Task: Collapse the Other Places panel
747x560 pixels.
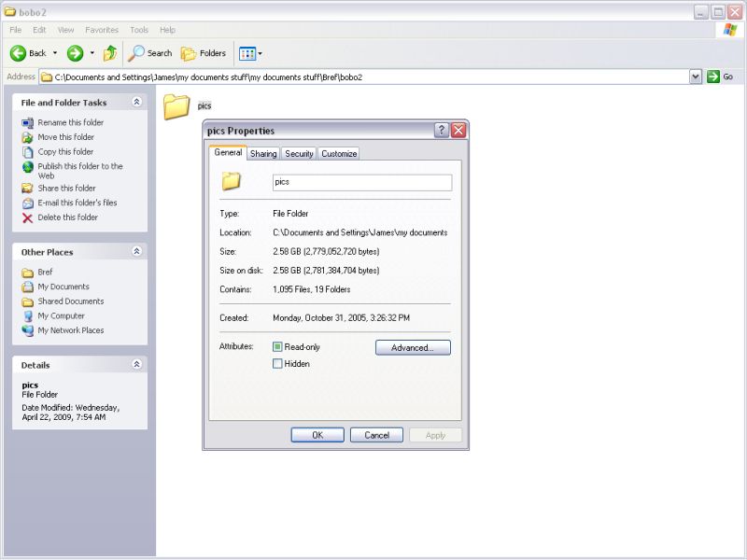Action: [136, 251]
